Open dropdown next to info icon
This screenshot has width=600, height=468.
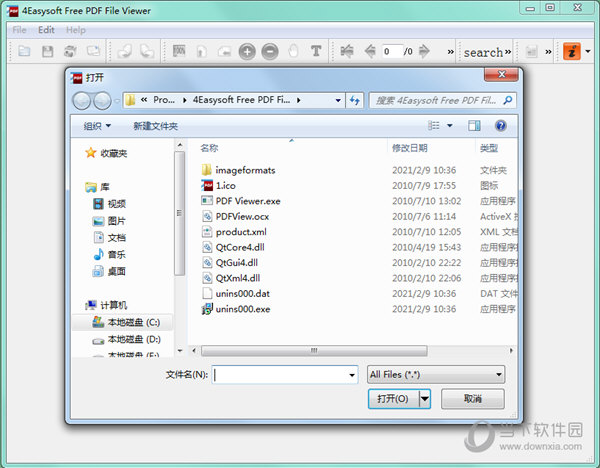tap(588, 51)
